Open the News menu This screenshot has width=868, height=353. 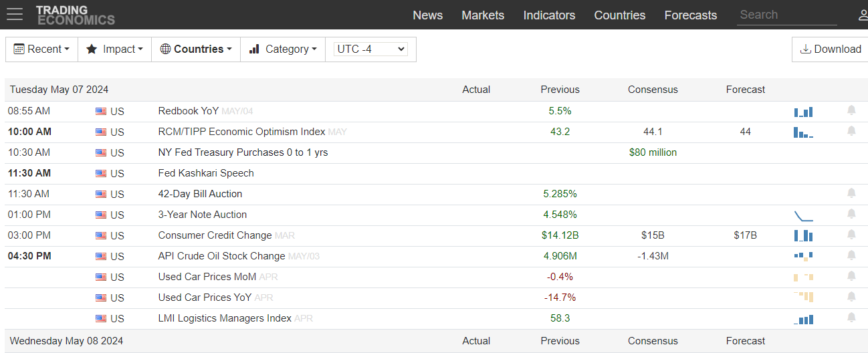click(428, 15)
